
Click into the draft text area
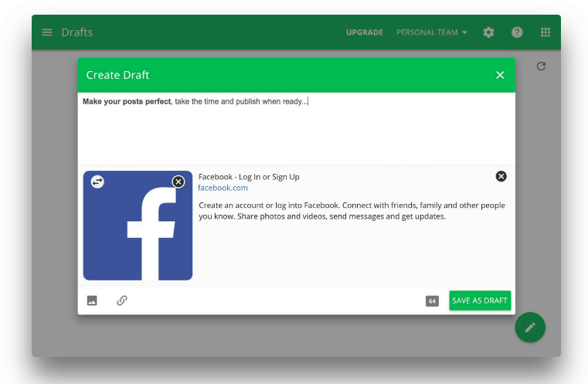296,128
